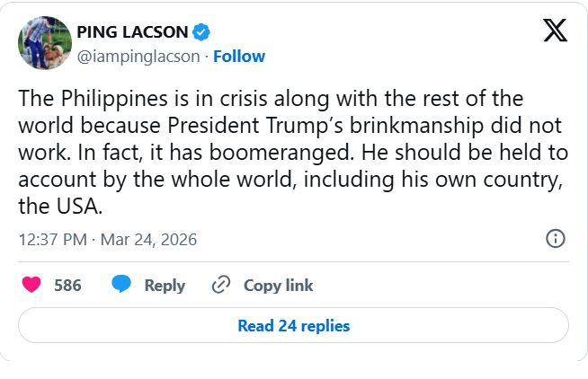Screen dimensions: 588x379
Task: Visit the @iampinglacson handle link
Action: (139, 56)
